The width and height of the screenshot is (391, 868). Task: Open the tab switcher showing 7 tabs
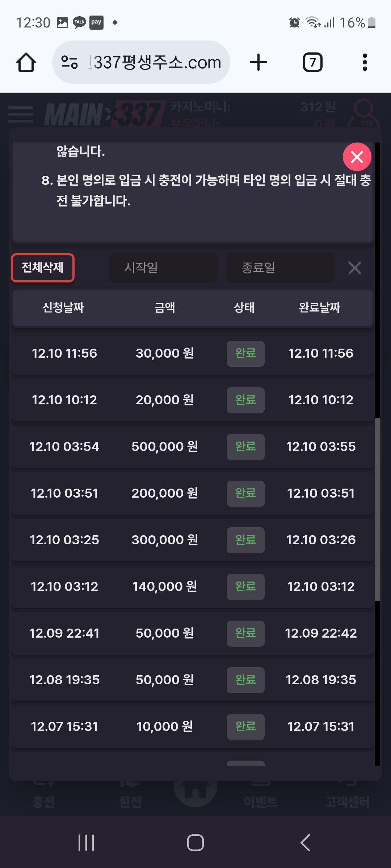pyautogui.click(x=312, y=62)
